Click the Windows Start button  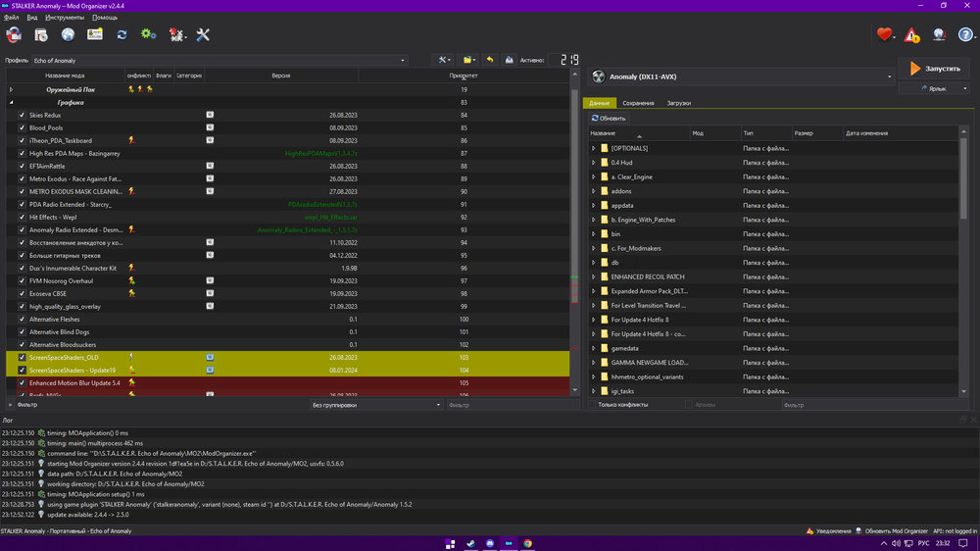point(450,543)
